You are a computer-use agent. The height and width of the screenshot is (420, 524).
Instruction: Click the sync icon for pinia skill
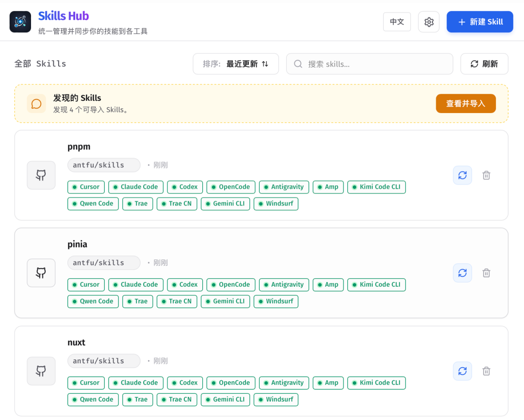(462, 273)
